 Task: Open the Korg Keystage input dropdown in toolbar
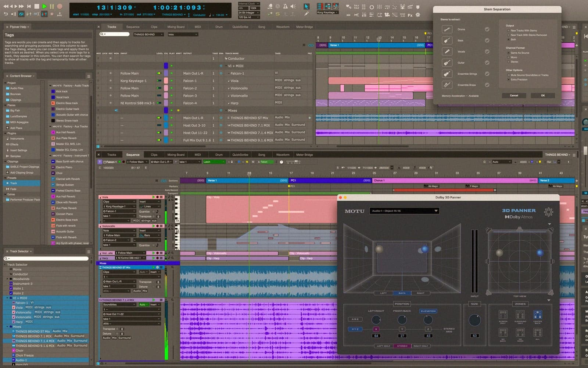pos(327,12)
